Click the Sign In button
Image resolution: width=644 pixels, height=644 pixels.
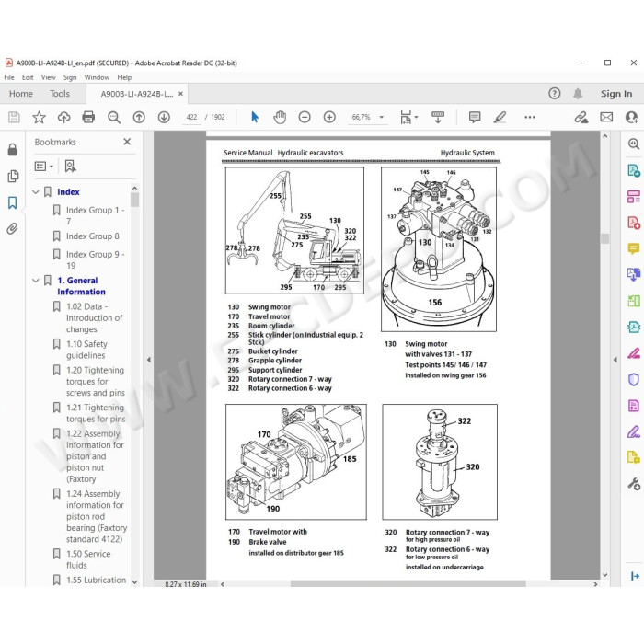click(x=616, y=94)
